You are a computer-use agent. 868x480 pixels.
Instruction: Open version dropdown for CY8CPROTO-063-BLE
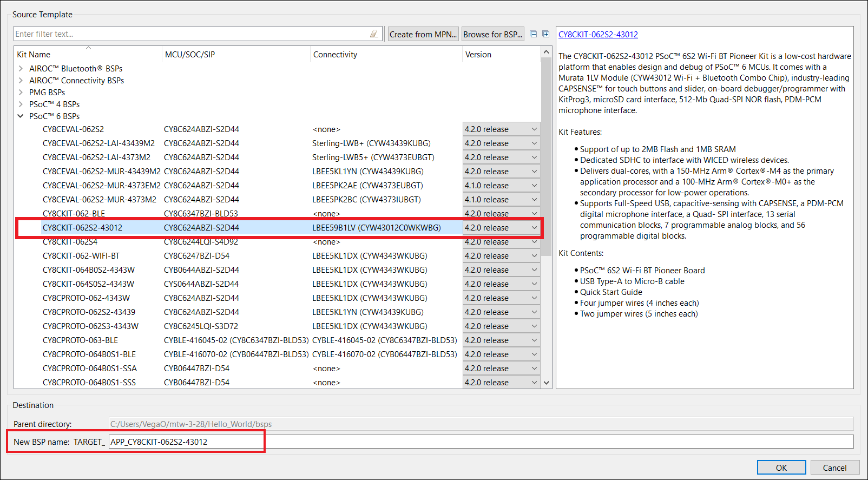click(x=501, y=340)
